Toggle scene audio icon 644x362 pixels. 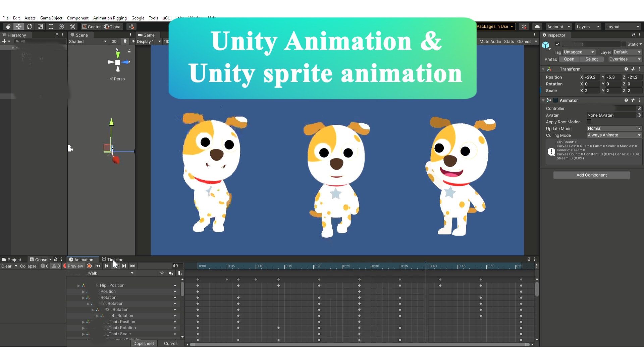[x=133, y=41]
